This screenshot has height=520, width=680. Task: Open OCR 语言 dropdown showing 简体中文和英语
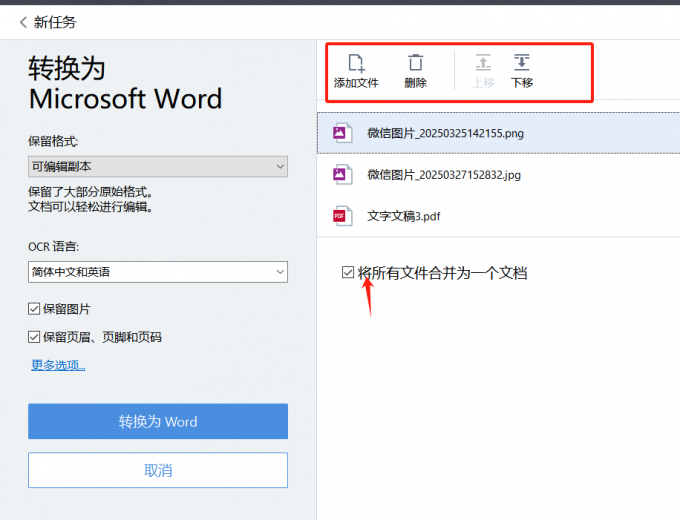pyautogui.click(x=158, y=272)
